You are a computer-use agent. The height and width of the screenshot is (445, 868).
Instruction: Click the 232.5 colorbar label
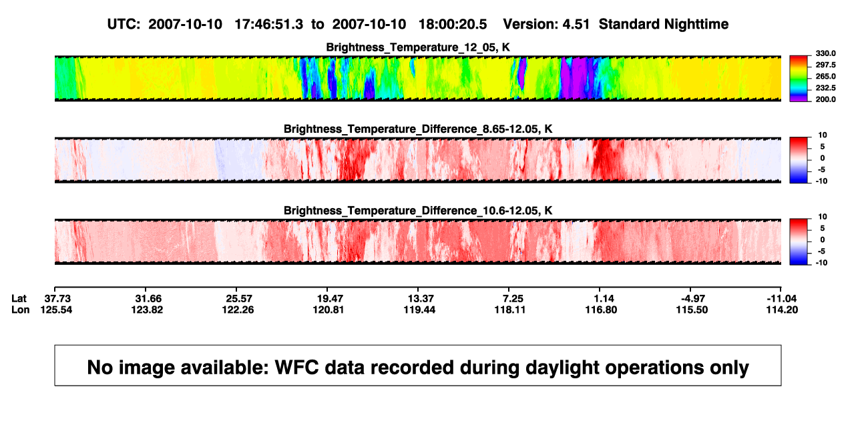coord(825,88)
